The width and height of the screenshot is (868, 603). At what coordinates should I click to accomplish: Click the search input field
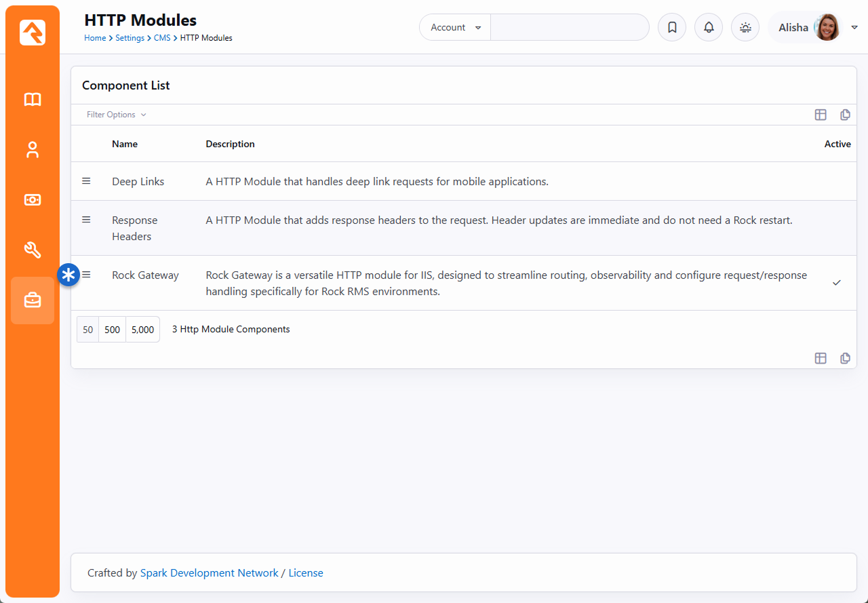[569, 28]
